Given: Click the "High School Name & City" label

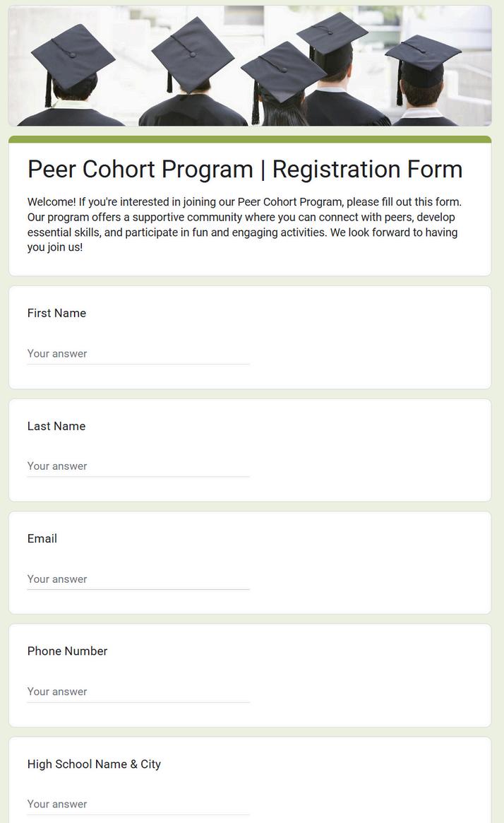Looking at the screenshot, I should point(94,764).
